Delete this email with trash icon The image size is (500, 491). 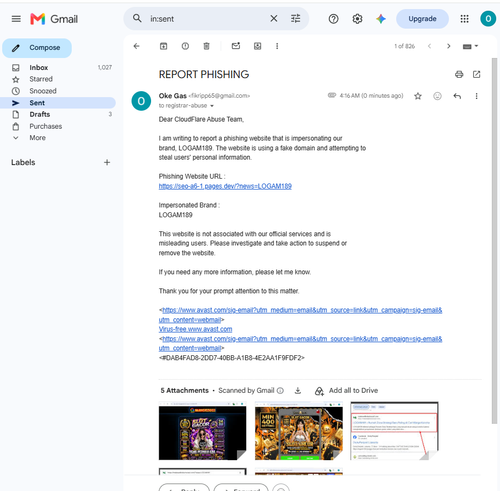point(206,46)
